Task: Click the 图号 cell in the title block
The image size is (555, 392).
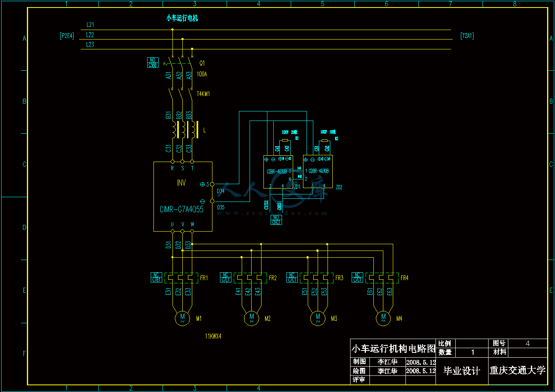Action: point(499,343)
